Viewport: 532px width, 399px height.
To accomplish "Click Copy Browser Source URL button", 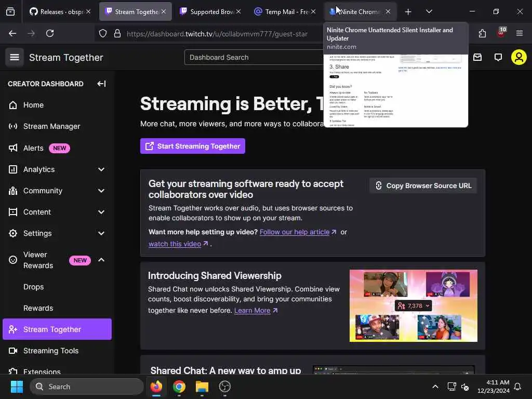I will click(423, 185).
